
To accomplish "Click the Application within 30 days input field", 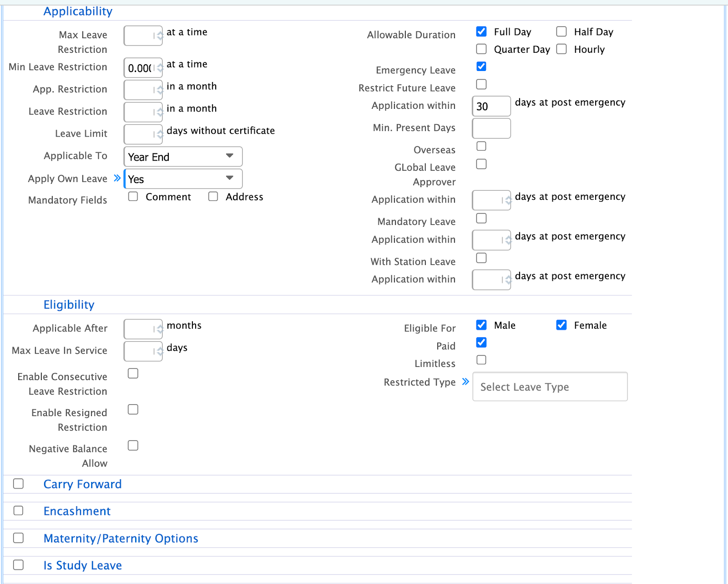I will [x=491, y=106].
